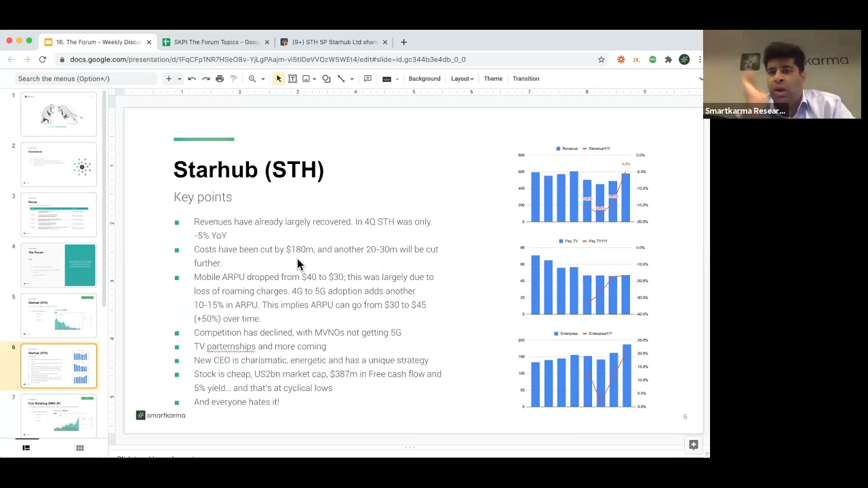Click the JX extension icon
This screenshot has width=868, height=488.
pos(636,60)
